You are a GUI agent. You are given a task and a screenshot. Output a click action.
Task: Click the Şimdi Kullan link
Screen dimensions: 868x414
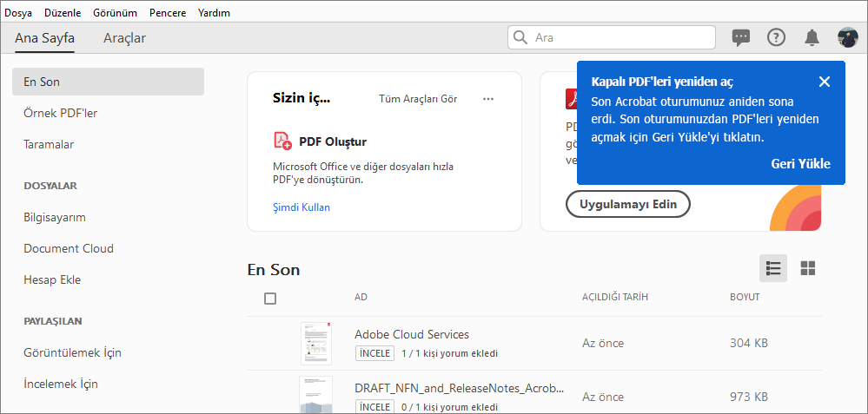[301, 207]
